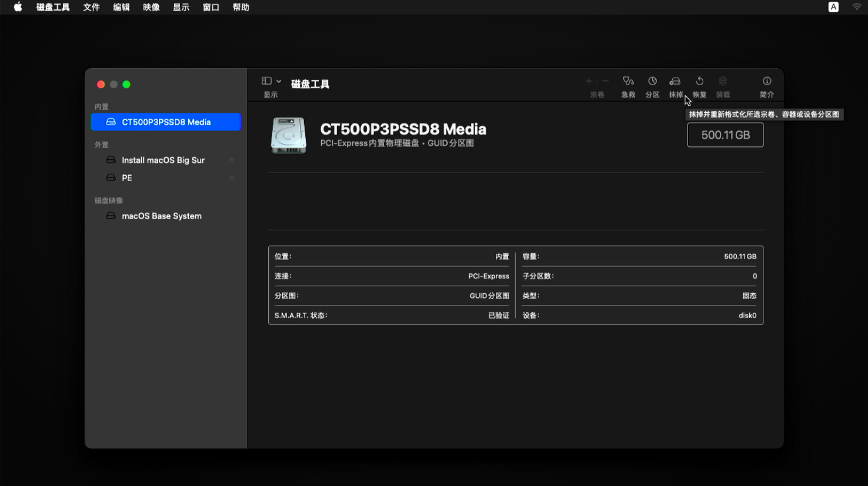Click the 分区图 value GUID 分区图
The width and height of the screenshot is (868, 486).
click(x=489, y=296)
